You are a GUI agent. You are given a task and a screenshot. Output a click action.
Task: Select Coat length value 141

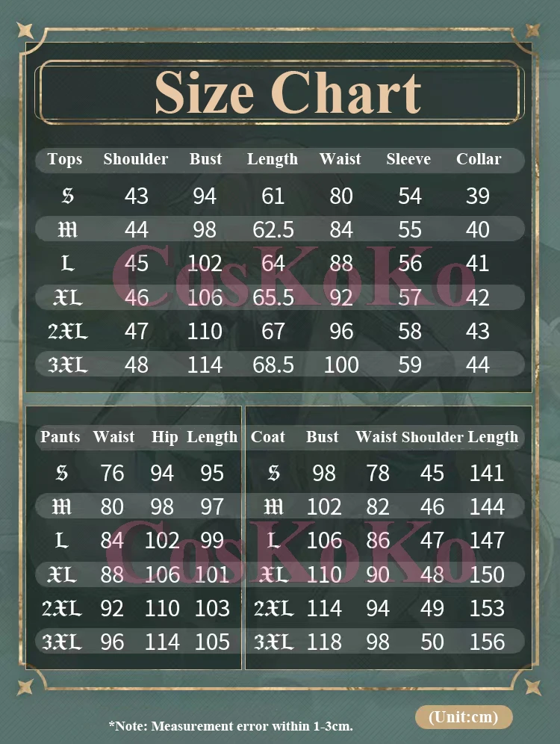pyautogui.click(x=487, y=473)
